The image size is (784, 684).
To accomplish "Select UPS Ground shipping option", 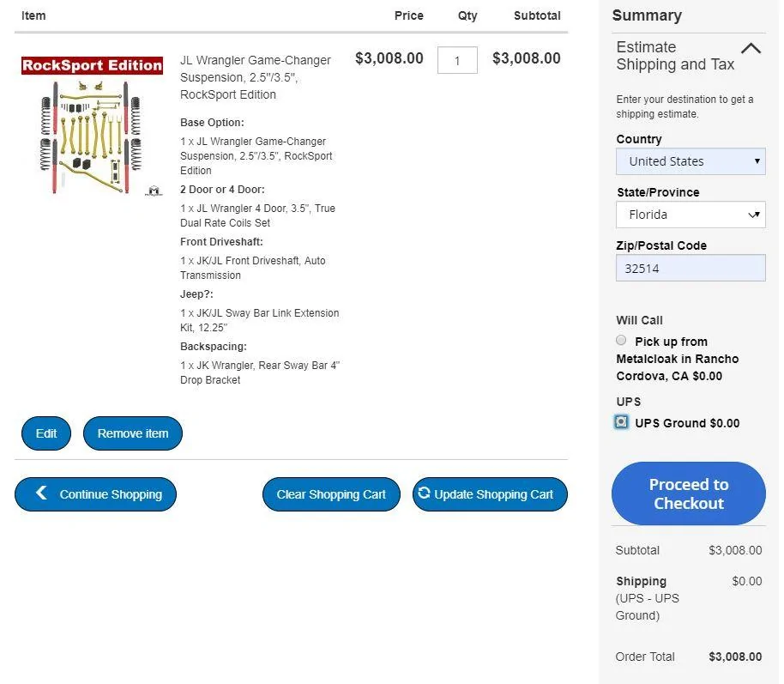I will click(621, 421).
